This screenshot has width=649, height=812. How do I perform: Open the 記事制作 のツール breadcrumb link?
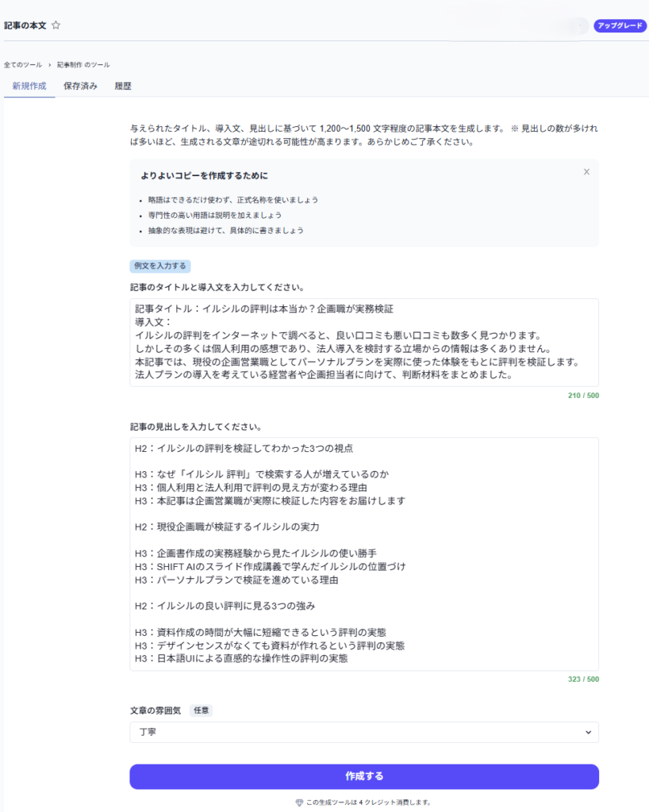[83, 65]
